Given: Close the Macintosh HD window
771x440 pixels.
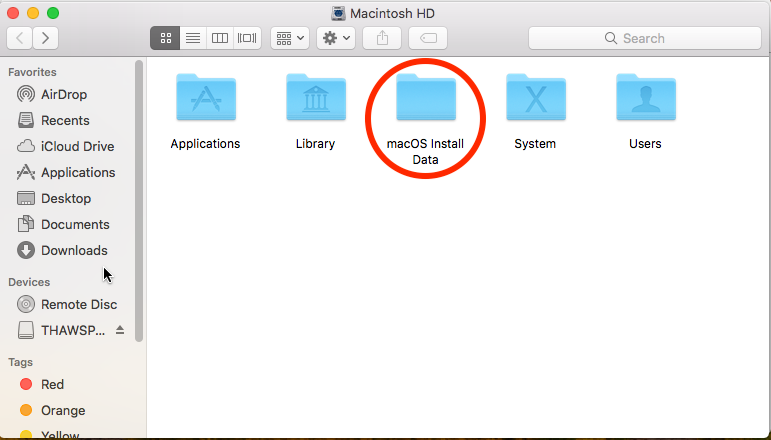Looking at the screenshot, I should (13, 13).
